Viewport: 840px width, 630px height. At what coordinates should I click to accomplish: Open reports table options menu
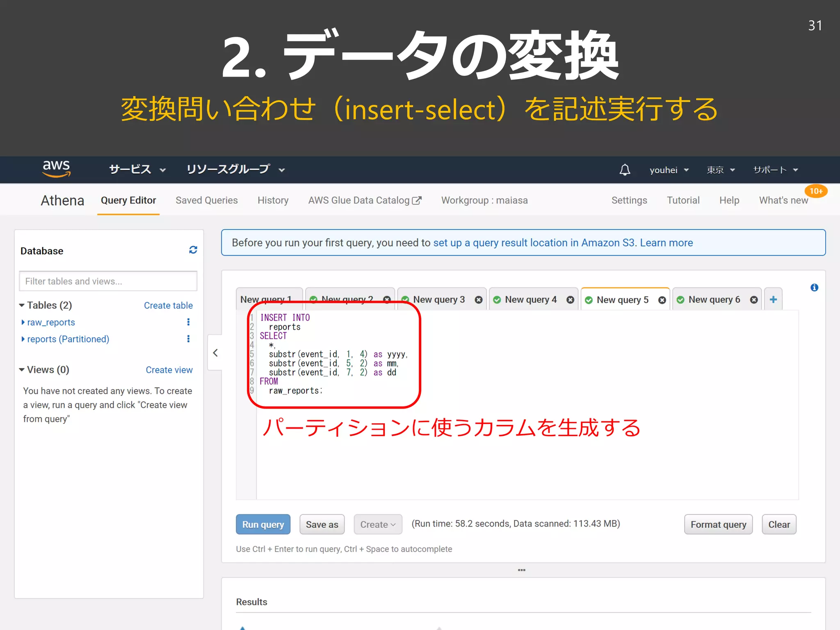point(188,339)
